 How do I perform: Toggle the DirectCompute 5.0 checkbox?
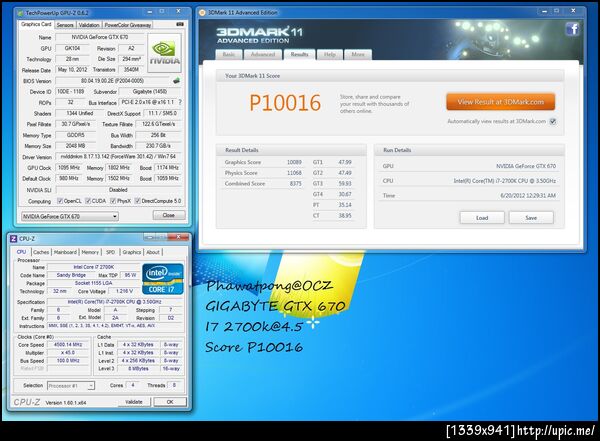tap(137, 201)
